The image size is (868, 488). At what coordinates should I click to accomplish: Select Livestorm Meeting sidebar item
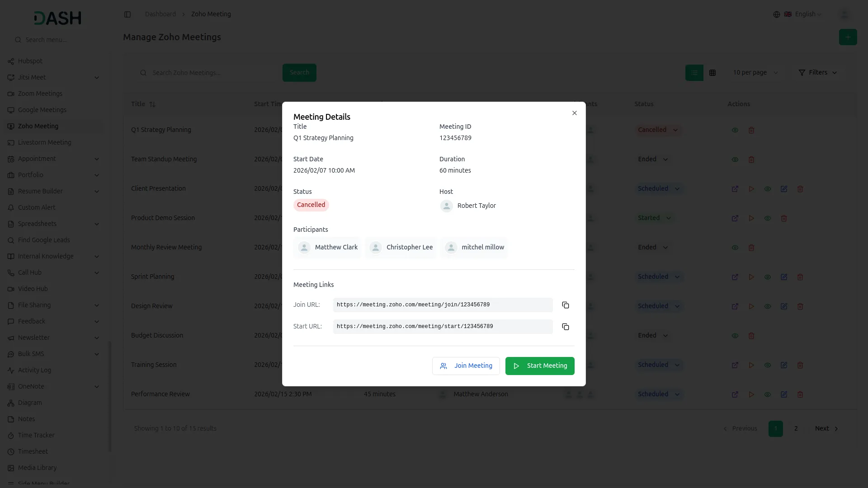(53, 143)
